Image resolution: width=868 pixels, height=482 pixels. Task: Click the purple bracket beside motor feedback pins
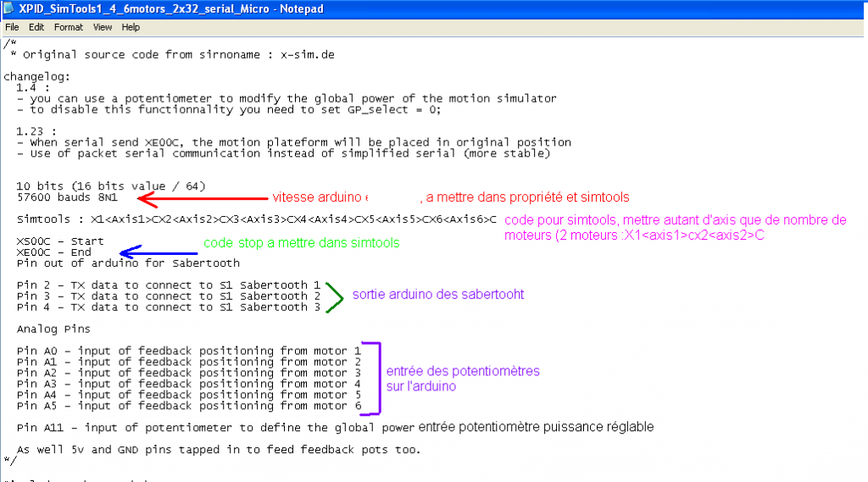click(372, 379)
